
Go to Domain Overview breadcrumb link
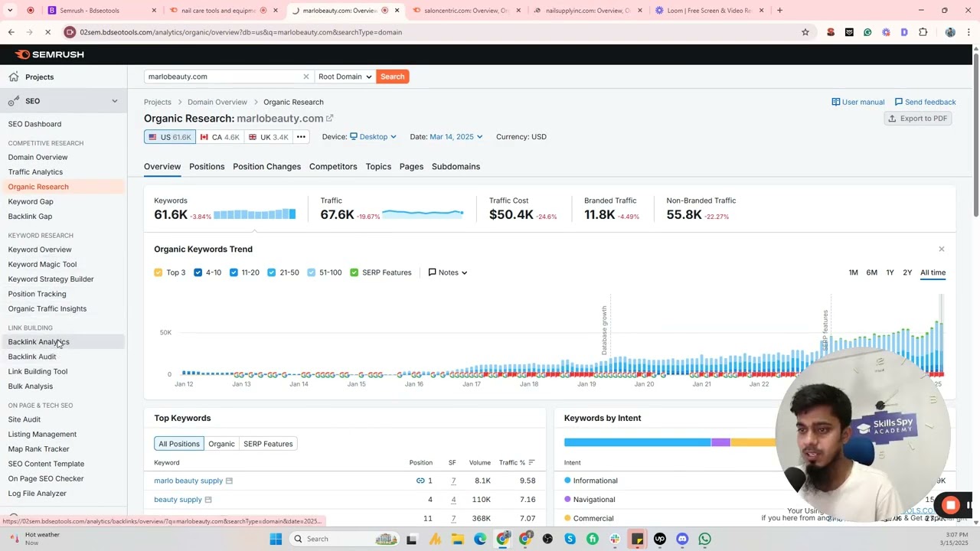pos(217,102)
